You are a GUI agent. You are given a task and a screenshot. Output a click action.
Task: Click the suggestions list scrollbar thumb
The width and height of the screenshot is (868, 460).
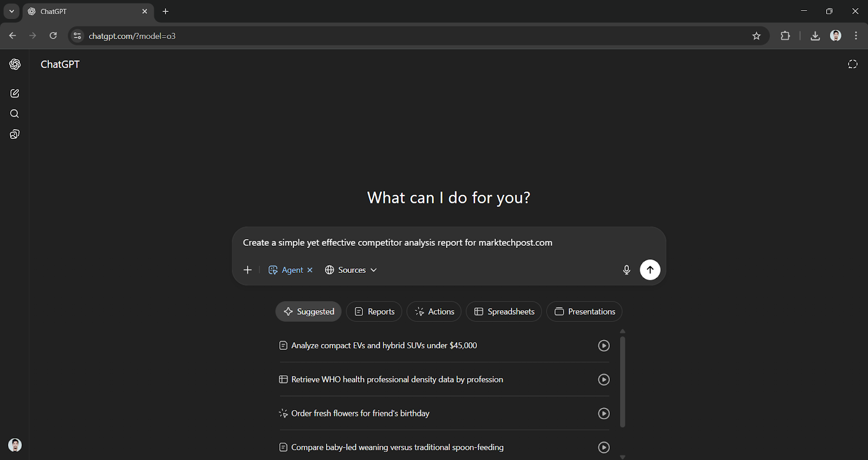point(623,382)
